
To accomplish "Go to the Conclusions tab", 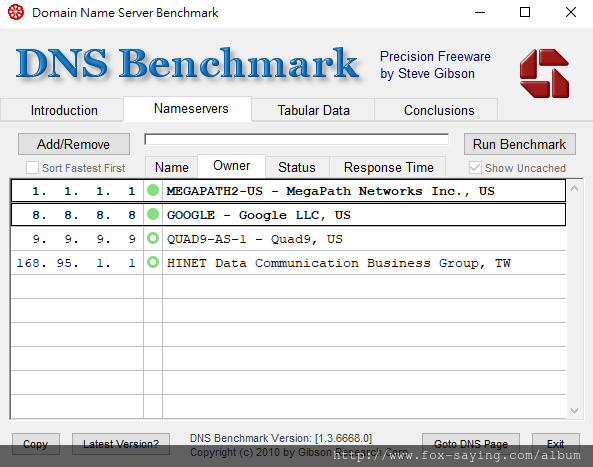I will [x=436, y=110].
